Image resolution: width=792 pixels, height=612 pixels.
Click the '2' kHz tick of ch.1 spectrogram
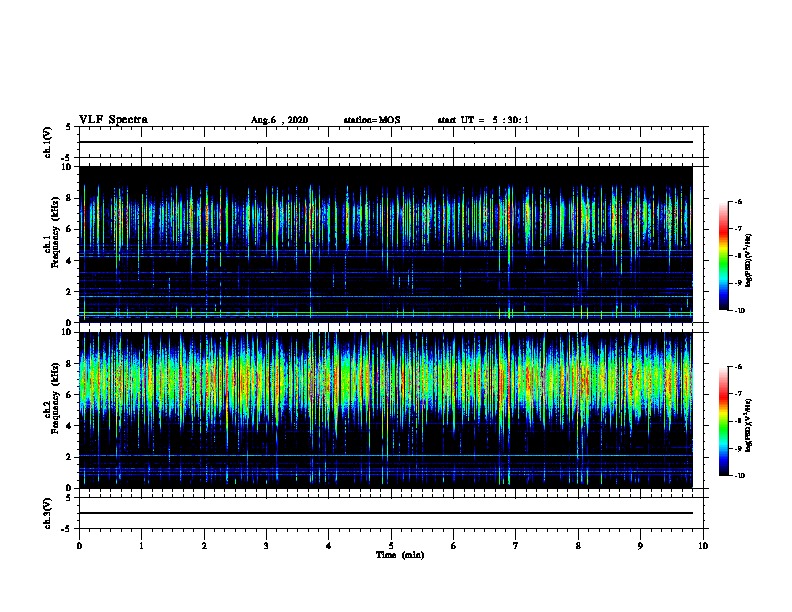click(x=69, y=292)
